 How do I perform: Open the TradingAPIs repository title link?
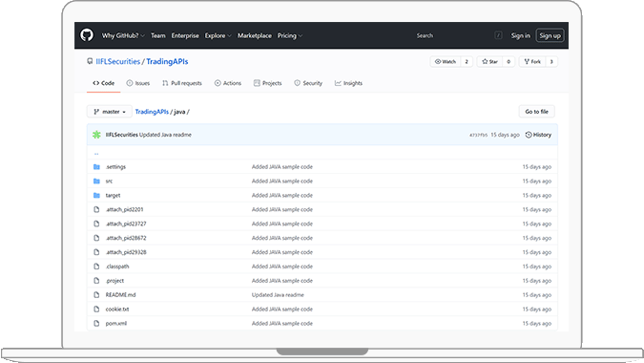167,61
